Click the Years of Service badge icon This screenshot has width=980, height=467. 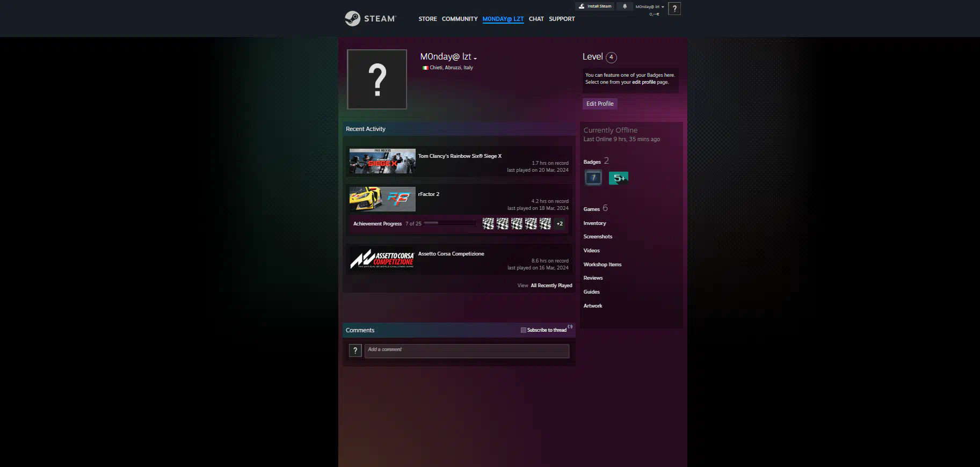(x=593, y=178)
